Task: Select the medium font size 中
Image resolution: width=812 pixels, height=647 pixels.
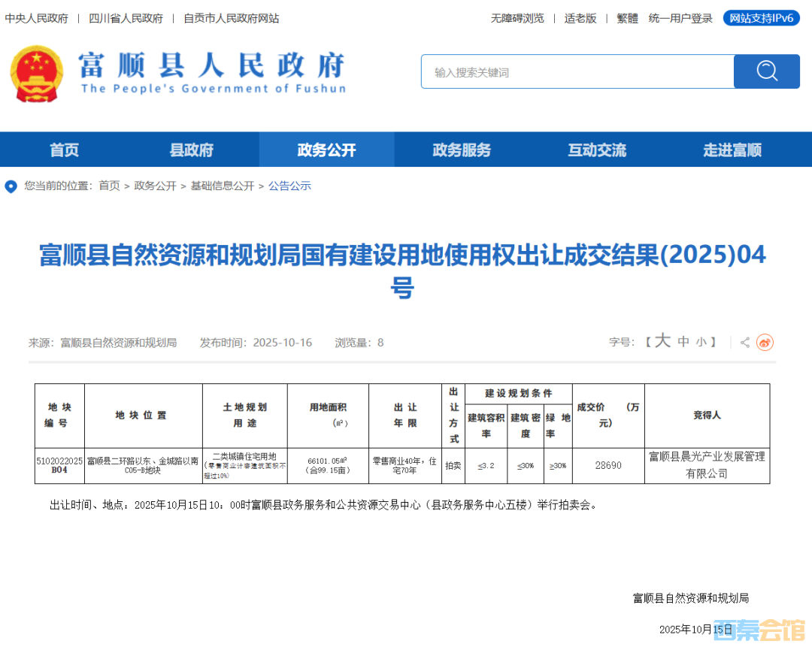Action: pos(683,342)
